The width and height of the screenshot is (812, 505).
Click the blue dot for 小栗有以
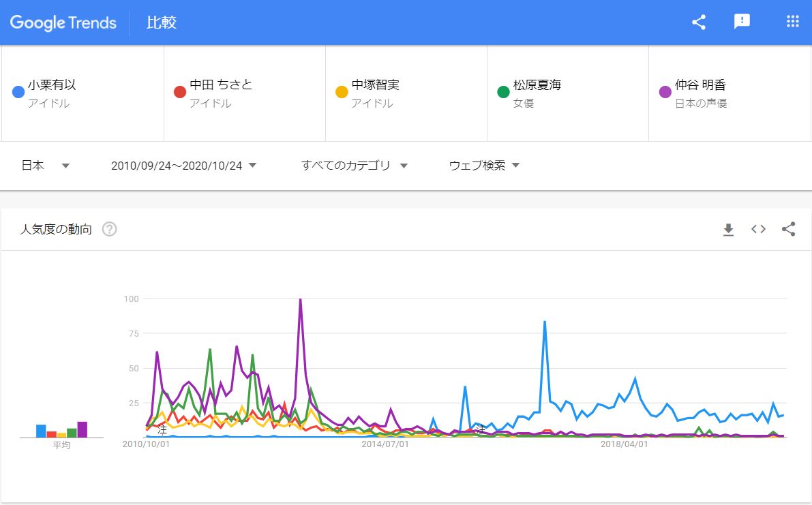pos(19,92)
